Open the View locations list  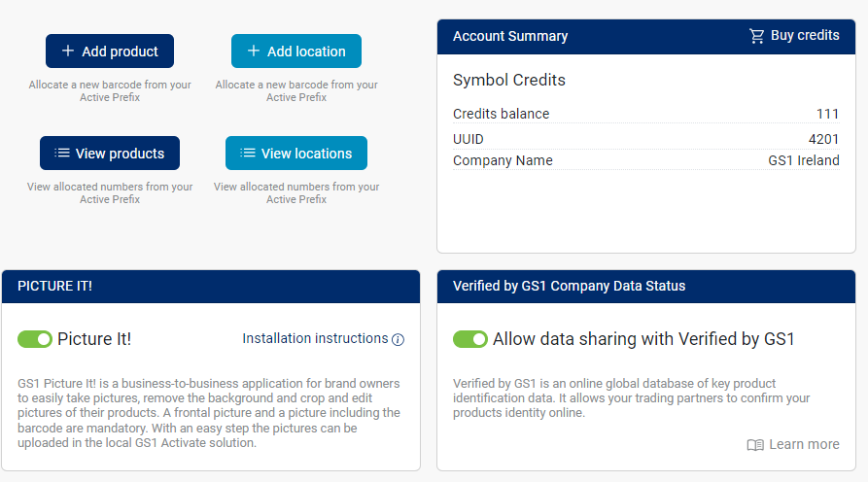point(296,153)
